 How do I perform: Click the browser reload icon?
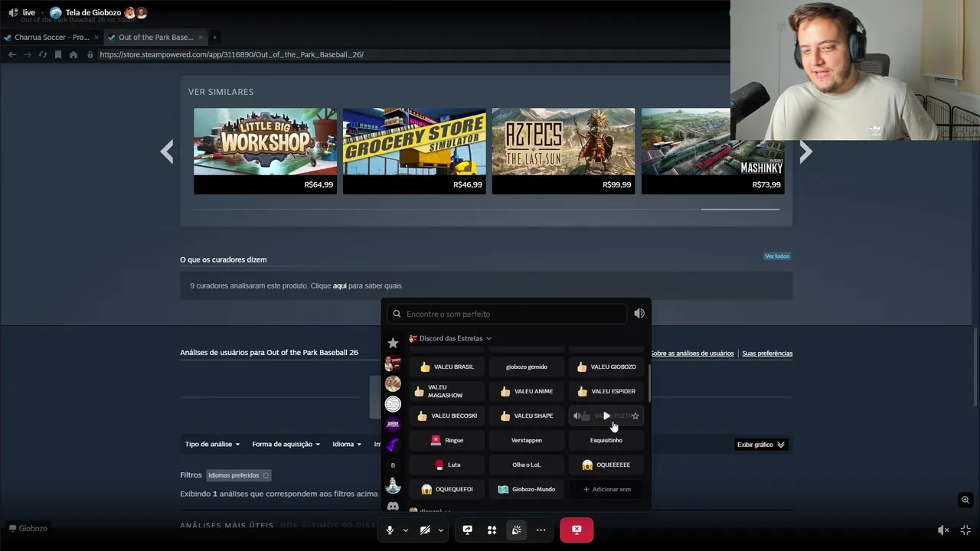pos(42,54)
